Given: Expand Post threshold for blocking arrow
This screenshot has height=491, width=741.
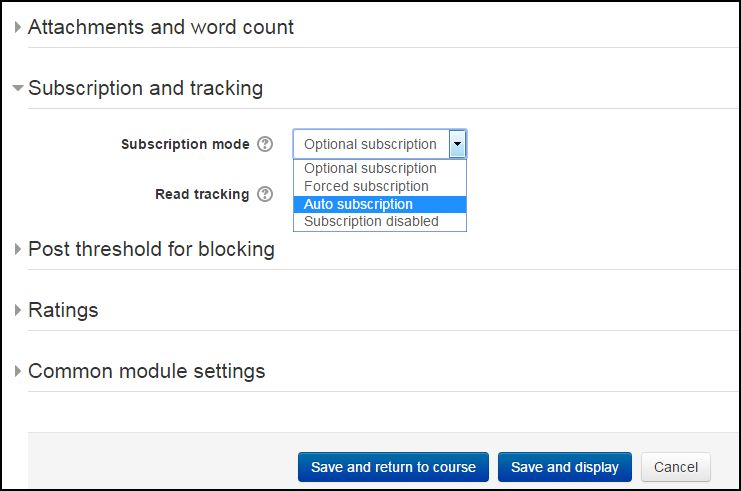Looking at the screenshot, I should [17, 249].
